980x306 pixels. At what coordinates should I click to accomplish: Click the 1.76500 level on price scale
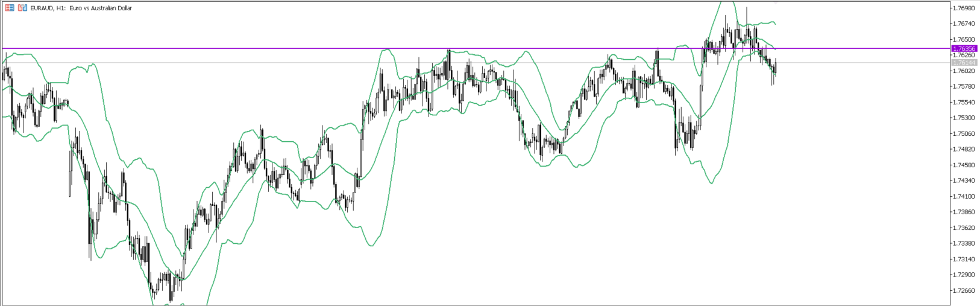964,40
